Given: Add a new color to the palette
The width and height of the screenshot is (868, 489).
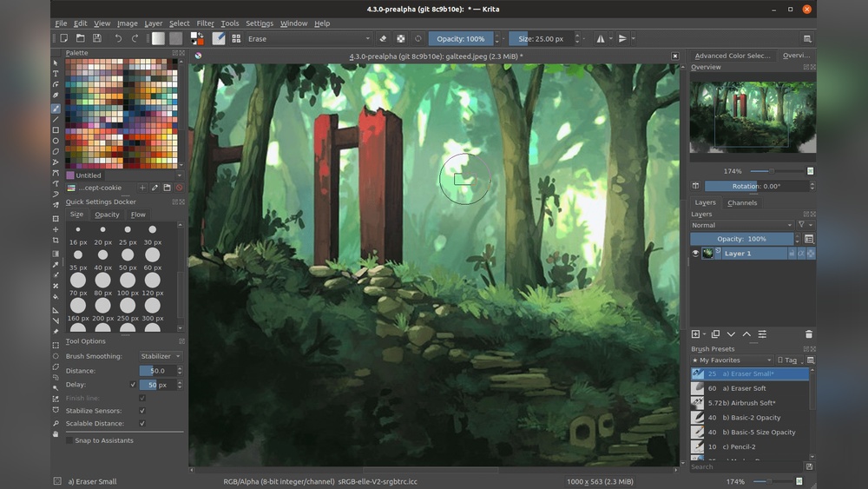Looking at the screenshot, I should click(142, 188).
